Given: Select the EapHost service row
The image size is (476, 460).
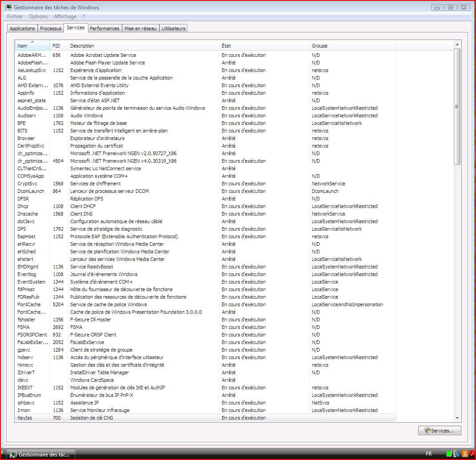Looking at the screenshot, I should 205,236.
